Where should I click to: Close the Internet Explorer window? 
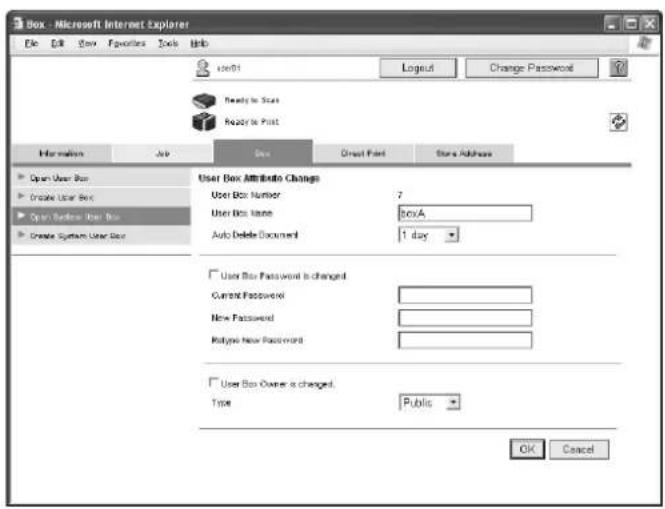point(649,24)
